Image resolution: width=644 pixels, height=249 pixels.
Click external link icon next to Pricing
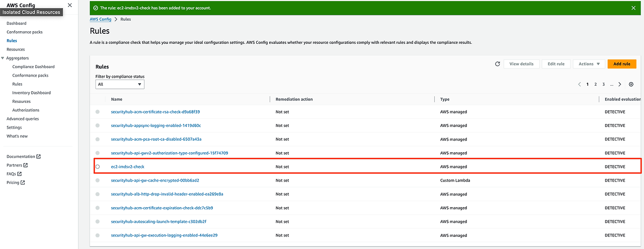tap(23, 182)
